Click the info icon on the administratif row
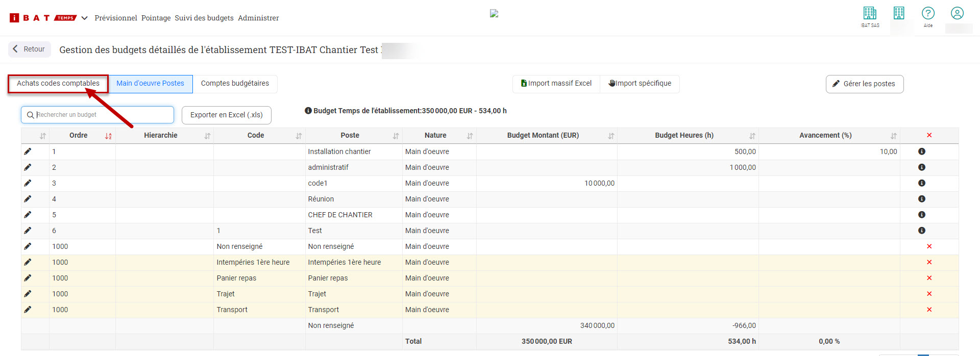The height and width of the screenshot is (356, 980). click(921, 167)
